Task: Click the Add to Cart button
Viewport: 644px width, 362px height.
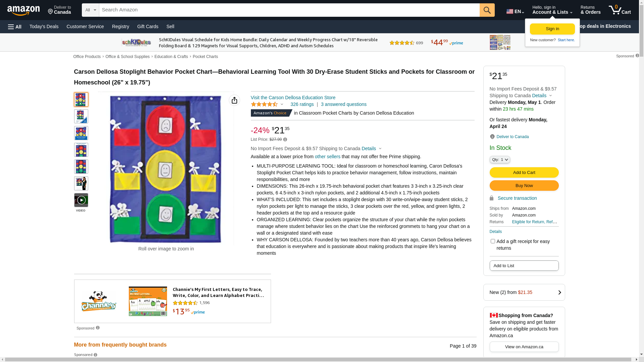Action: pos(524,173)
